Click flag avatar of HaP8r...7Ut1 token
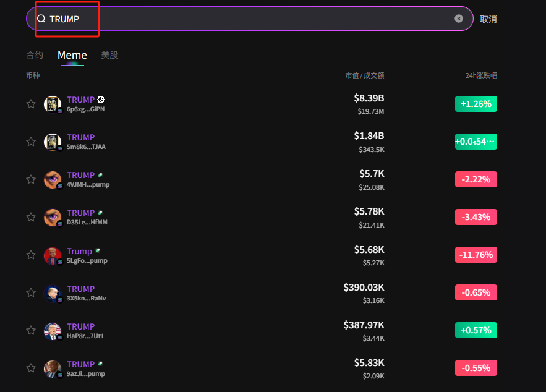This screenshot has width=546, height=392. pos(53,330)
